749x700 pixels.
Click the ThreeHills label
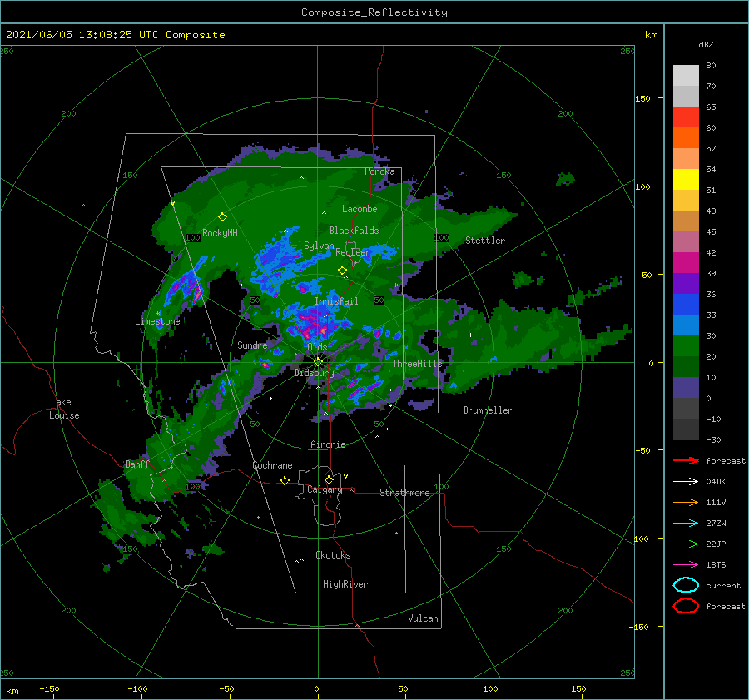tap(418, 364)
